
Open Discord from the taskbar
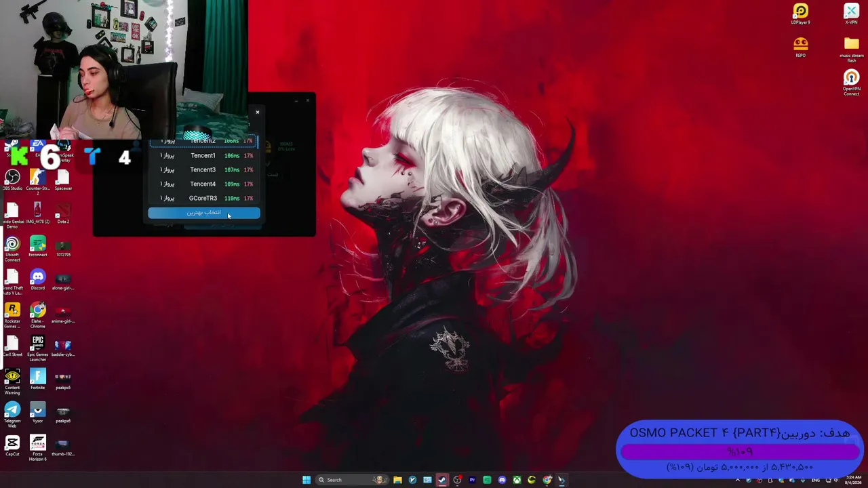[502, 480]
